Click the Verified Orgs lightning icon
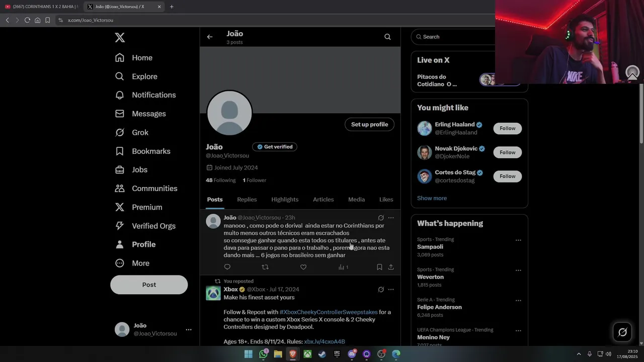 pos(120,226)
